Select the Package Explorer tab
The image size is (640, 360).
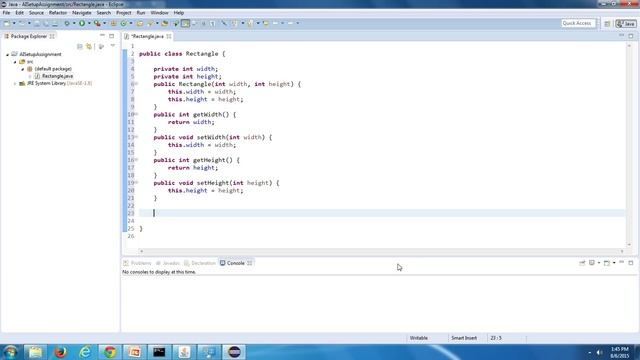coord(29,36)
